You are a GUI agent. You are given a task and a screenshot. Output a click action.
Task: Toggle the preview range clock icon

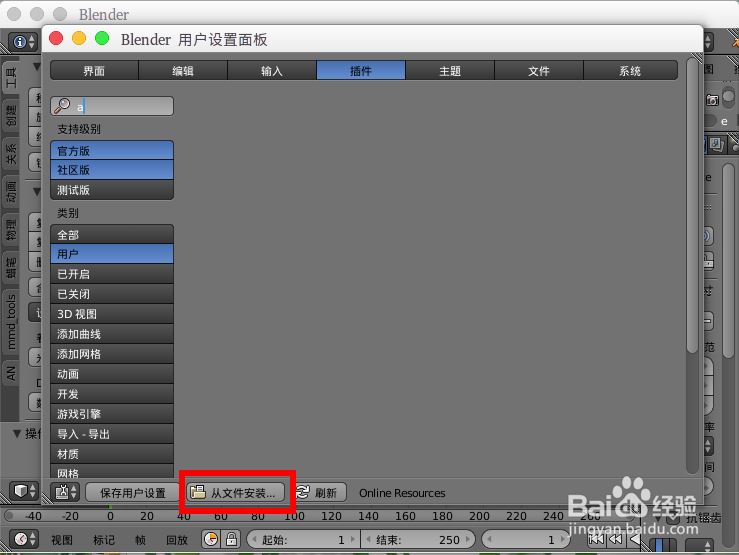[211, 539]
